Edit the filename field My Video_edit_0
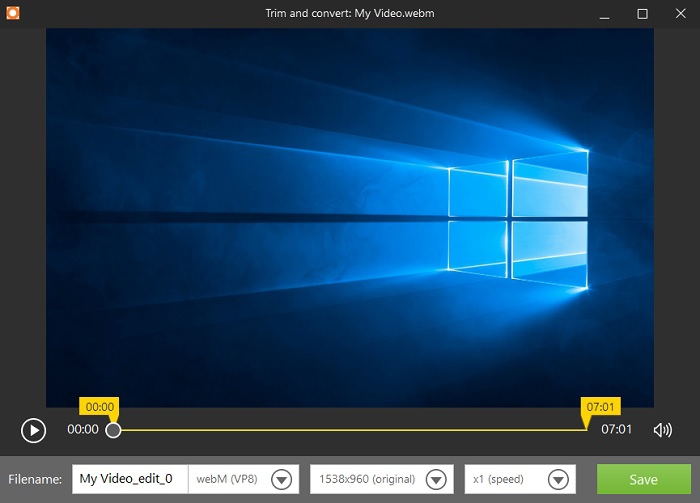The width and height of the screenshot is (700, 503). [x=130, y=479]
